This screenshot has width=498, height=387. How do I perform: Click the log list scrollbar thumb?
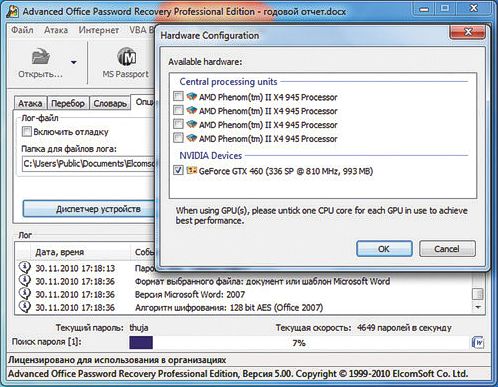pyautogui.click(x=478, y=294)
